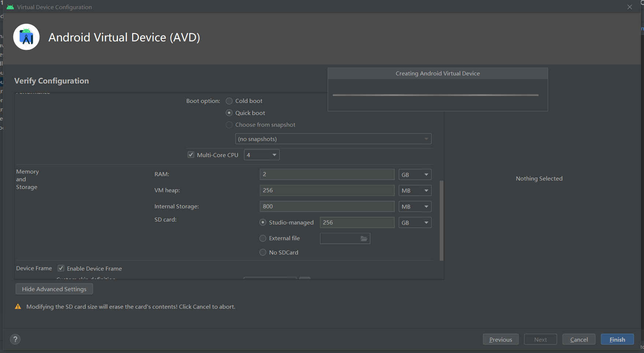
Task: Select Choose from snapshot option
Action: tap(229, 125)
